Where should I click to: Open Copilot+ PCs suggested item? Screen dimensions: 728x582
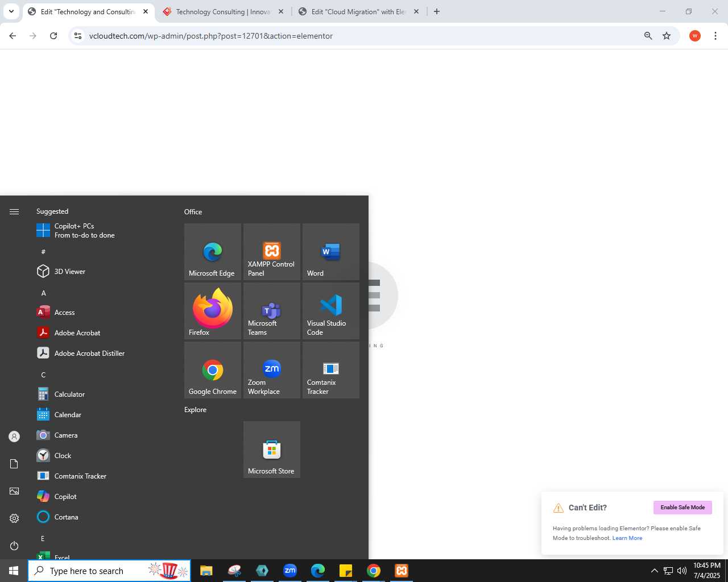[102, 231]
